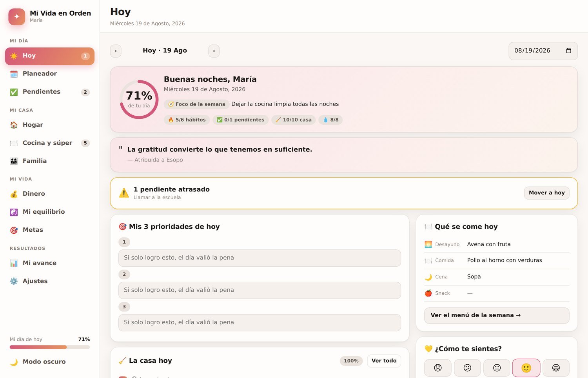Click Ver todo in La casa hoy

click(384, 361)
